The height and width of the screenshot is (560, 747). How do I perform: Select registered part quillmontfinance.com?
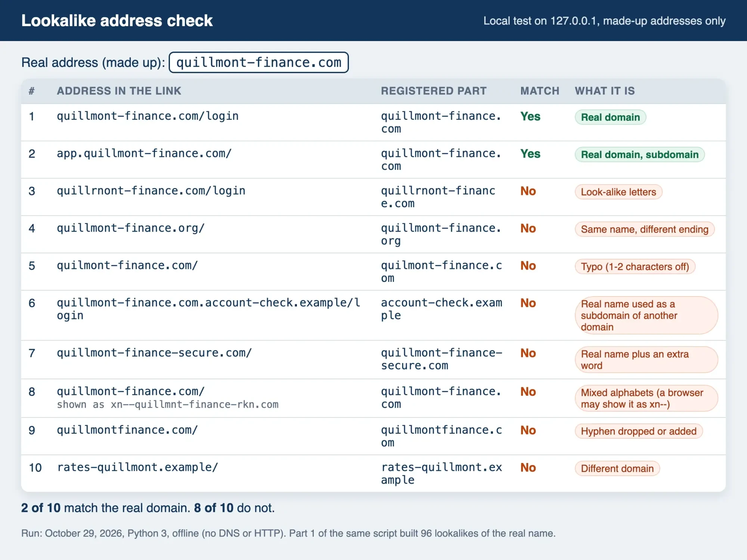point(441,436)
